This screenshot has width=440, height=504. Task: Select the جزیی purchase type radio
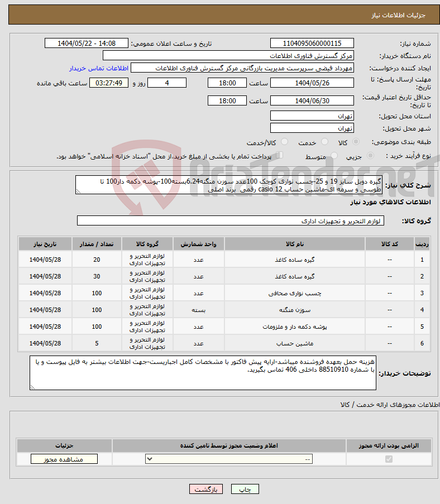[370, 156]
